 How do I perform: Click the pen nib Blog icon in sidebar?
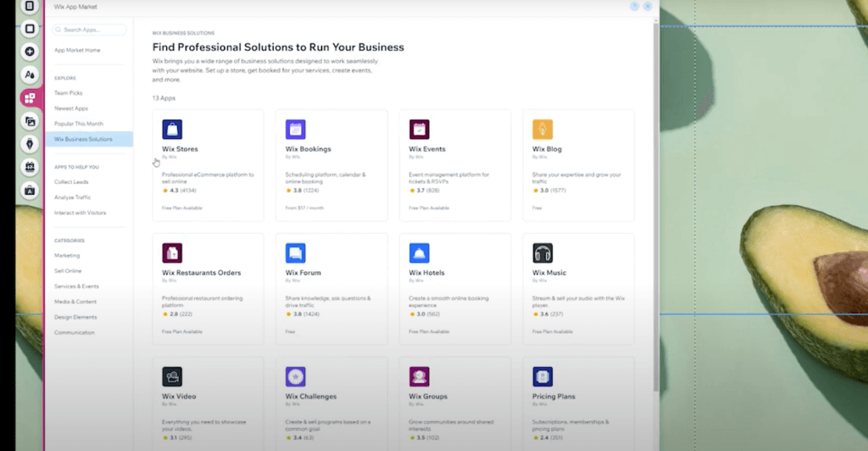[x=30, y=144]
